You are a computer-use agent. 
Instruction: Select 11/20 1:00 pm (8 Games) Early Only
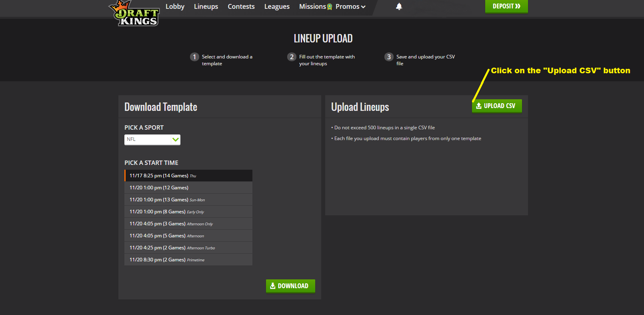188,212
